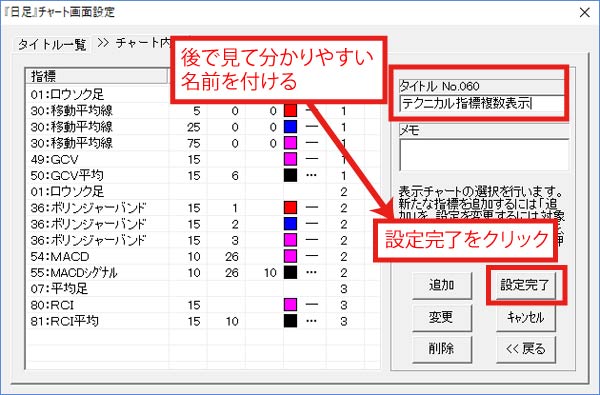Close the 日足チャート画面設定 dialog
Screen dimensions: 600x395
pyautogui.click(x=584, y=13)
